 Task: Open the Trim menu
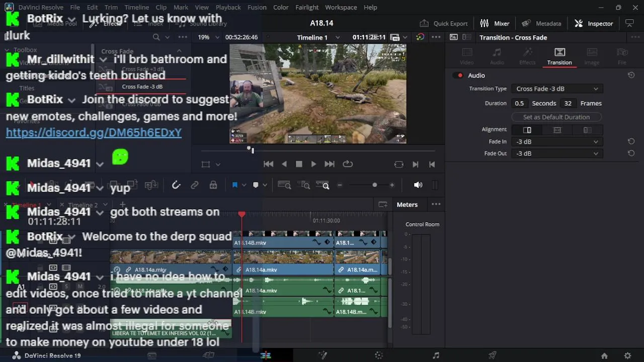[111, 7]
